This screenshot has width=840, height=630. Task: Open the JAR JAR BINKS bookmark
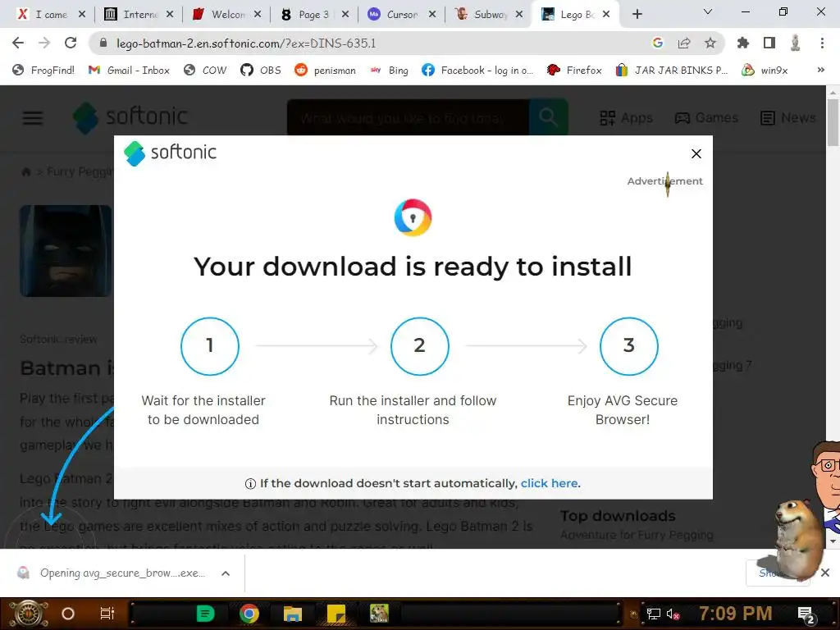672,71
